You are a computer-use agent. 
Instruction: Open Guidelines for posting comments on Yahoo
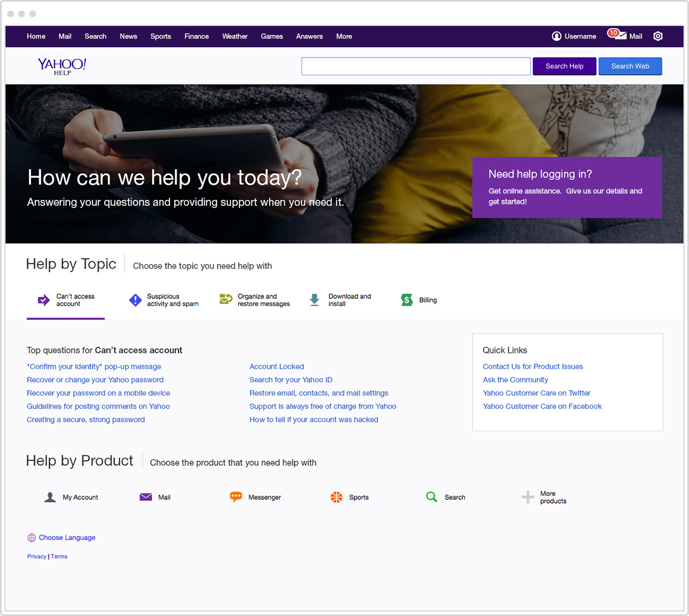pyautogui.click(x=99, y=406)
